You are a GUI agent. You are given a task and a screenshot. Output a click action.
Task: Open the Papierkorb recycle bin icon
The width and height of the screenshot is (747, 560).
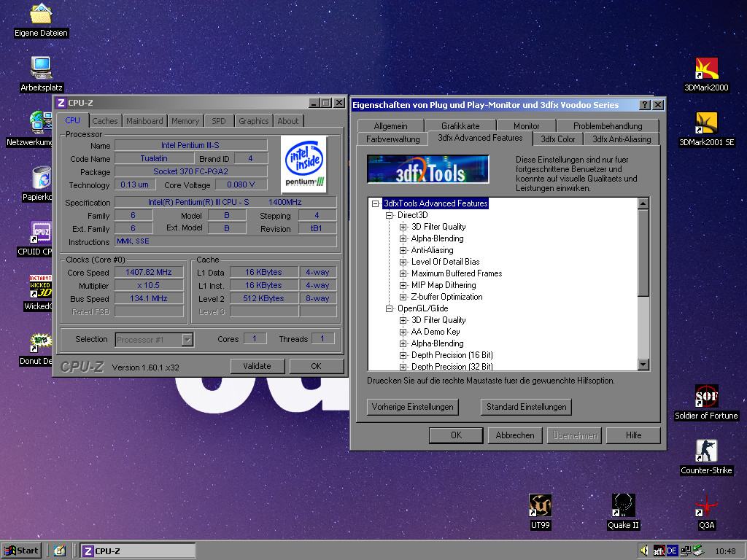tap(42, 177)
